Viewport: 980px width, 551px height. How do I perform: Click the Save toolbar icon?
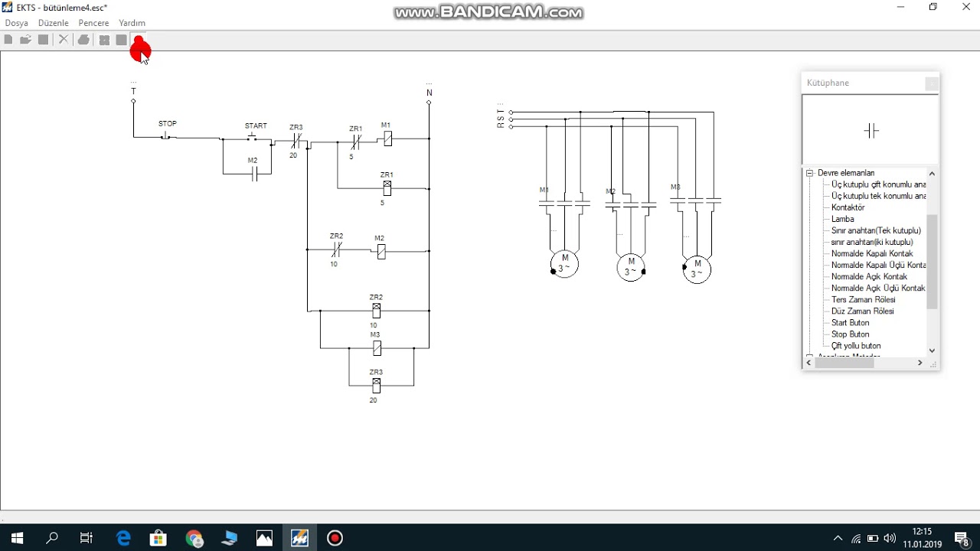pos(44,40)
